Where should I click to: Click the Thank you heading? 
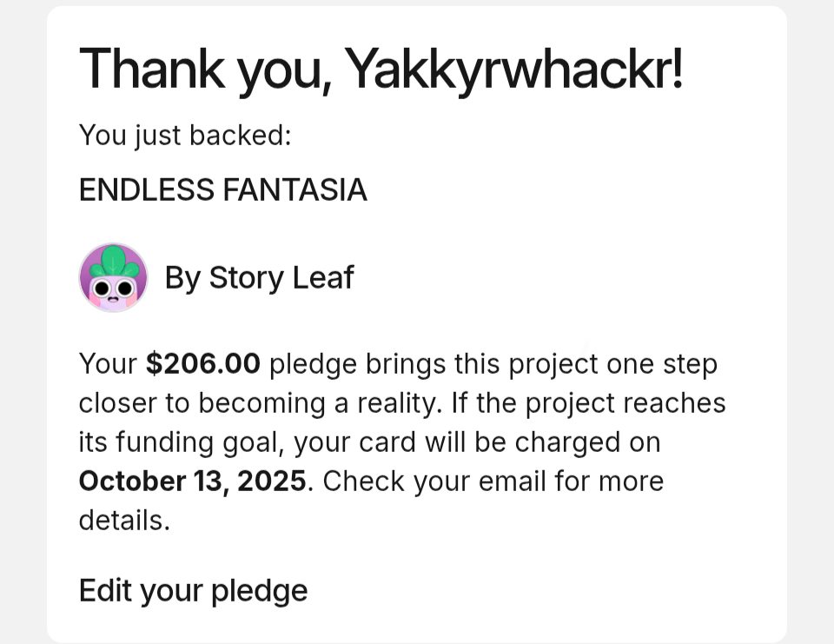tap(381, 67)
